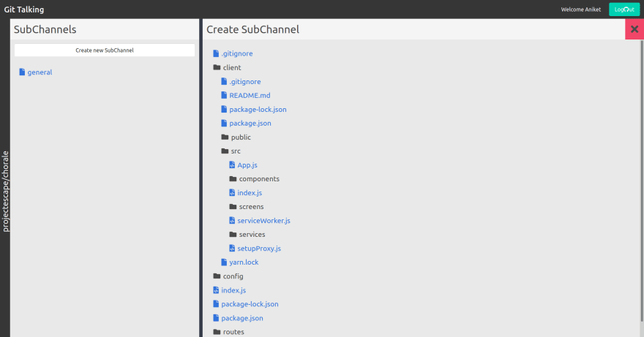Select .gitignore inside the client folder
This screenshot has width=644, height=337.
[x=245, y=82]
